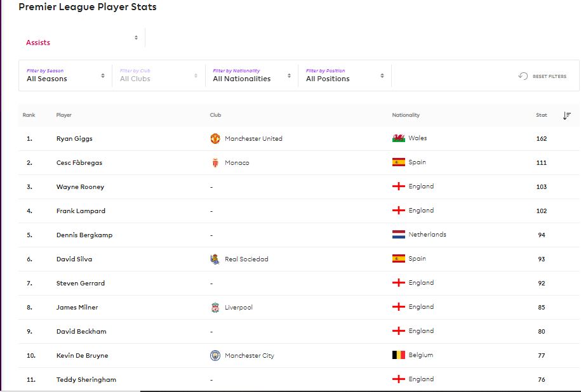Click the Real Sociedad crest icon
This screenshot has height=392, width=581.
[x=215, y=259]
